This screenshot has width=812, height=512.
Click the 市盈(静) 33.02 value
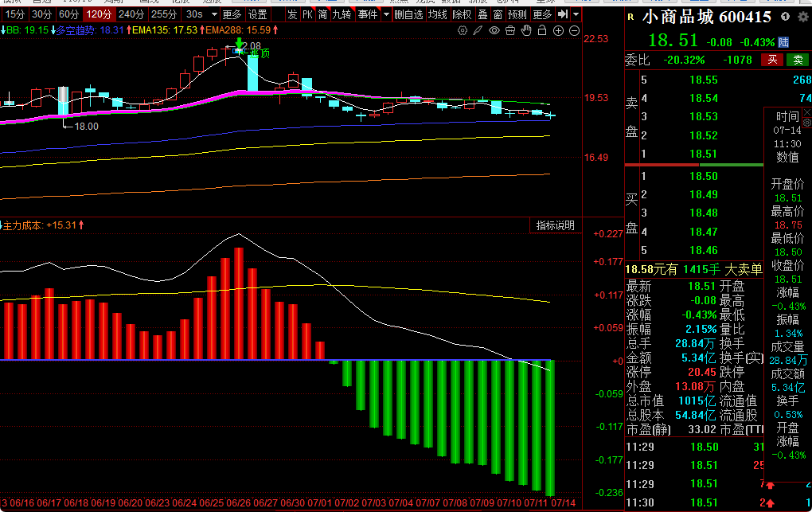pos(701,430)
